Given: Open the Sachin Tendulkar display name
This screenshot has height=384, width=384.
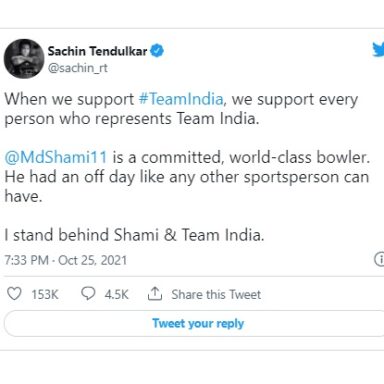Looking at the screenshot, I should pos(97,51).
